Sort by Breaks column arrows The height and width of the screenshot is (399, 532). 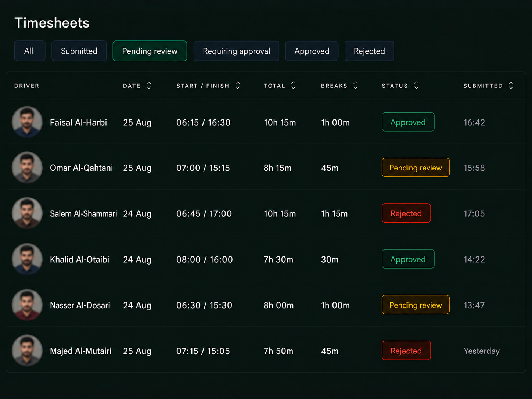355,86
